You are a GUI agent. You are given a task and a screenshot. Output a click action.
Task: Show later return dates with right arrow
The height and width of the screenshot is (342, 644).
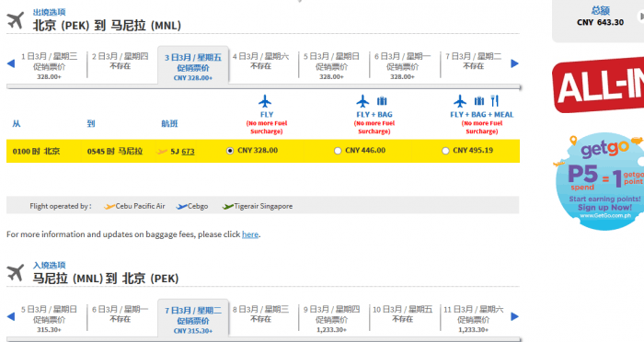[x=514, y=316]
